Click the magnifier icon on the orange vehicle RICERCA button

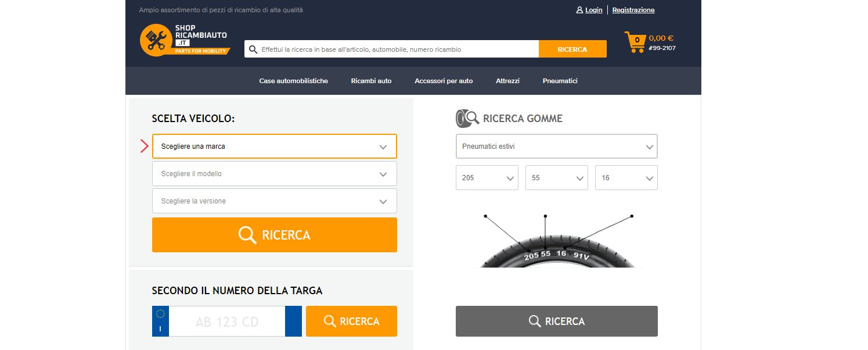pos(247,235)
